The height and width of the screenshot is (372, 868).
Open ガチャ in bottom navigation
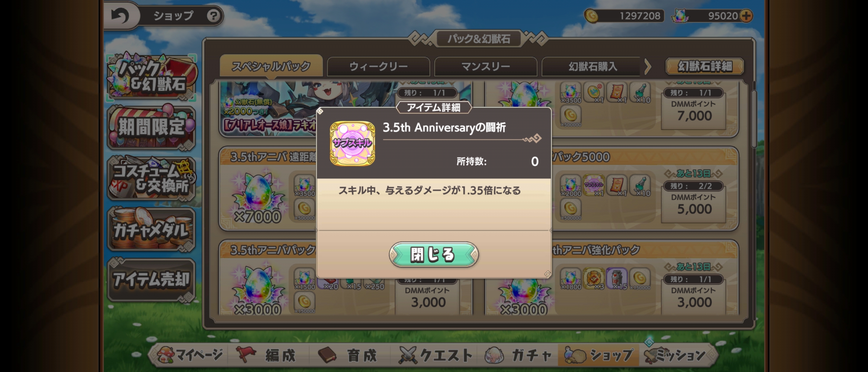[x=518, y=355]
